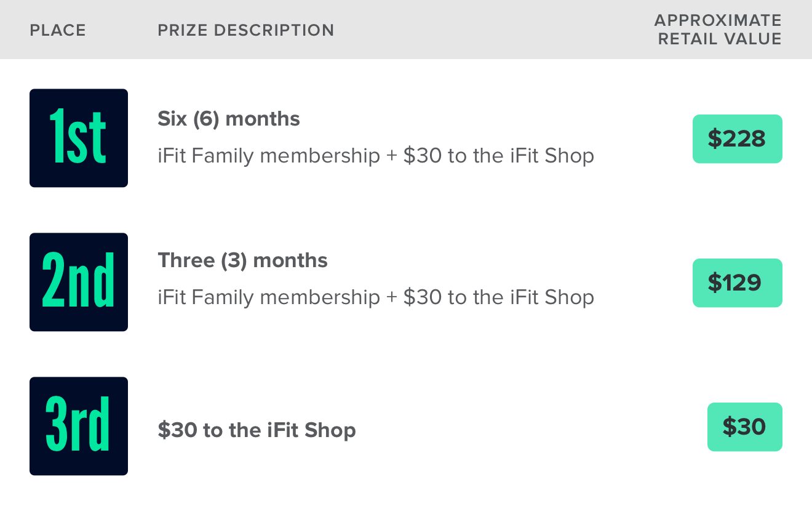Click 'iFit Family membership' in the first-place row
The height and width of the screenshot is (506, 812).
tap(269, 156)
